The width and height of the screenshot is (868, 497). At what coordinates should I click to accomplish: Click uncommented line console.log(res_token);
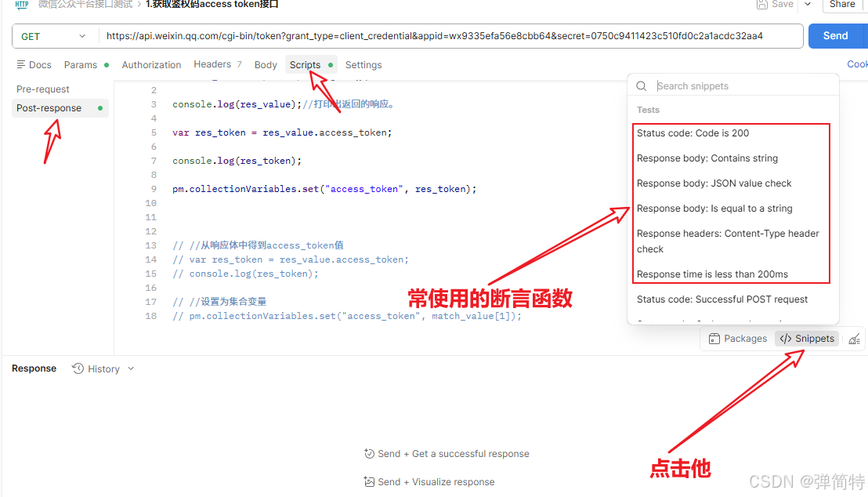coord(237,161)
